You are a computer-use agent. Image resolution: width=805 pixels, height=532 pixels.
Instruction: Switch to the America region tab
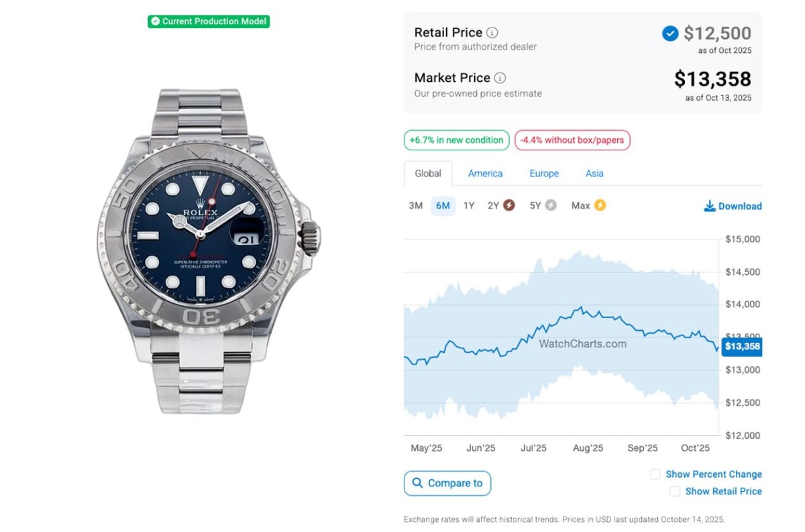point(485,173)
